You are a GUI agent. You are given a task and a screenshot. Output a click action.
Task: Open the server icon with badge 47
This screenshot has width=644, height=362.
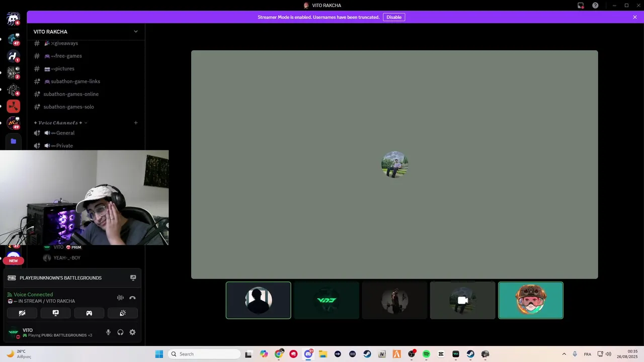click(13, 39)
